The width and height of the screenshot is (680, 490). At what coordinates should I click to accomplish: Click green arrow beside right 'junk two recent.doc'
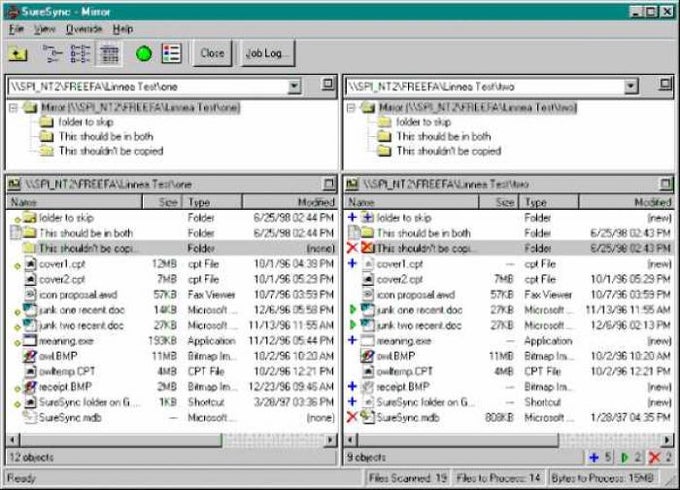353,325
